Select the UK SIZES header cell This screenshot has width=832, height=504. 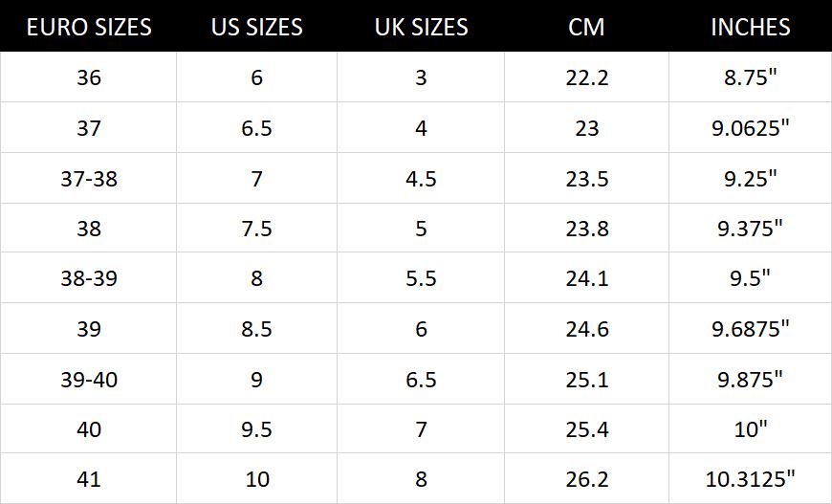click(x=421, y=27)
